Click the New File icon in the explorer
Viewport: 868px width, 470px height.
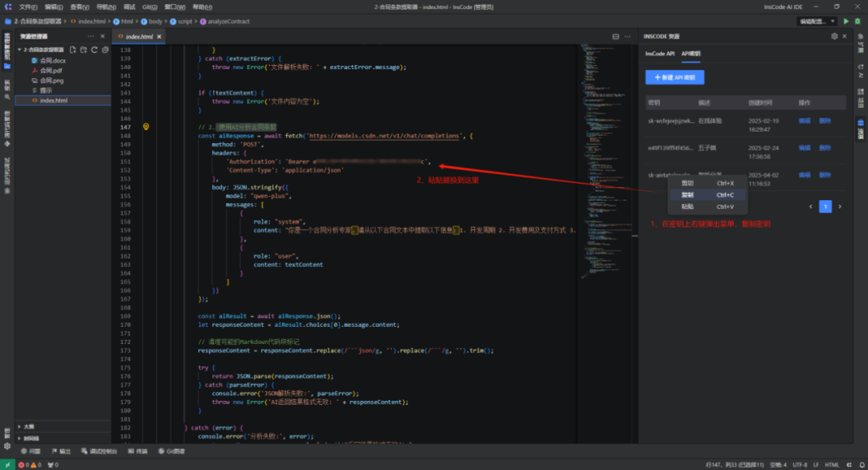pos(73,50)
